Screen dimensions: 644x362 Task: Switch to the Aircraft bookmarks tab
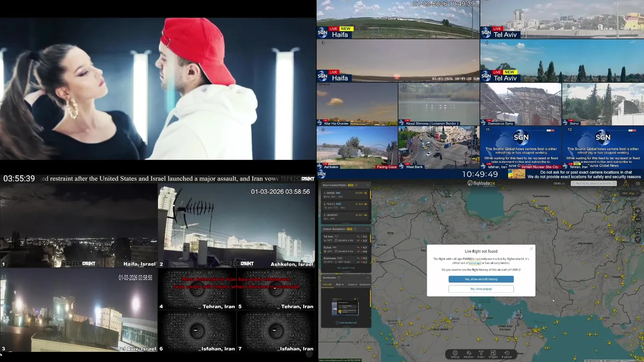(327, 285)
